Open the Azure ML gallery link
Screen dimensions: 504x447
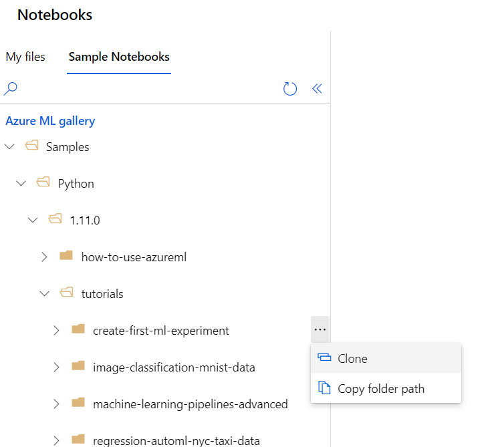[50, 121]
